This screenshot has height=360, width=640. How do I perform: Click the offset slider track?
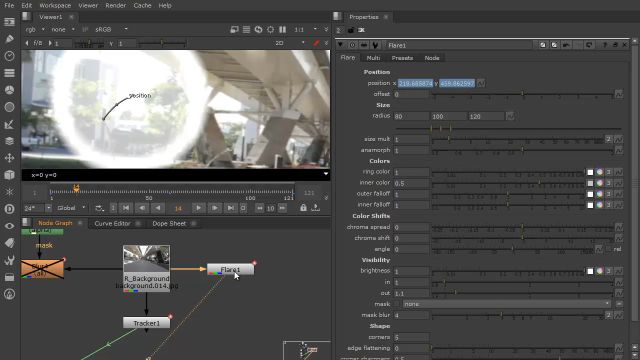click(522, 94)
